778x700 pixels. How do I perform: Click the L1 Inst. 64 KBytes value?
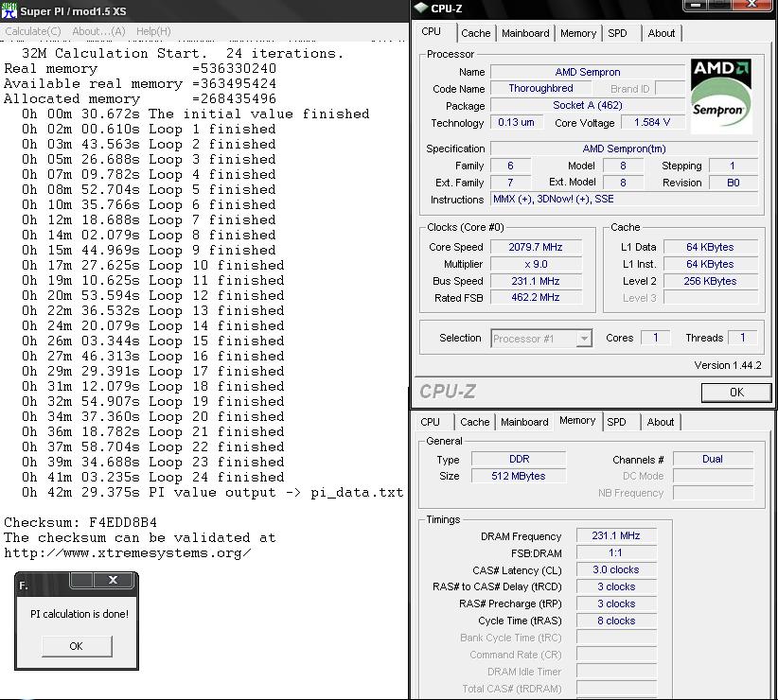tap(710, 264)
